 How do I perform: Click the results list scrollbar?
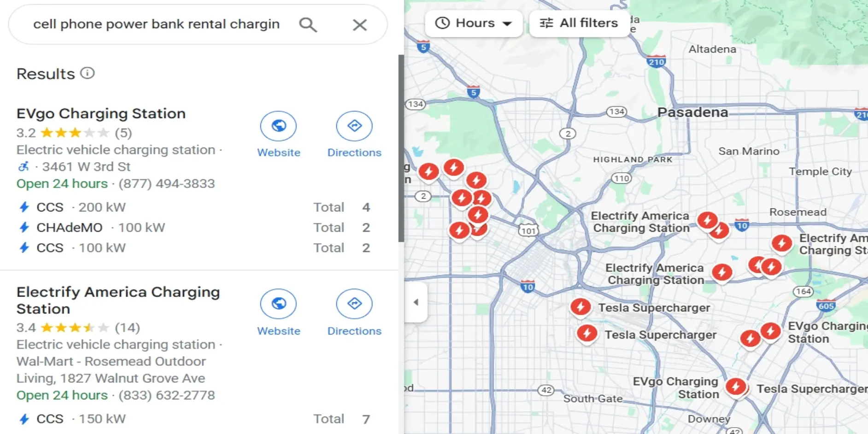point(401,148)
